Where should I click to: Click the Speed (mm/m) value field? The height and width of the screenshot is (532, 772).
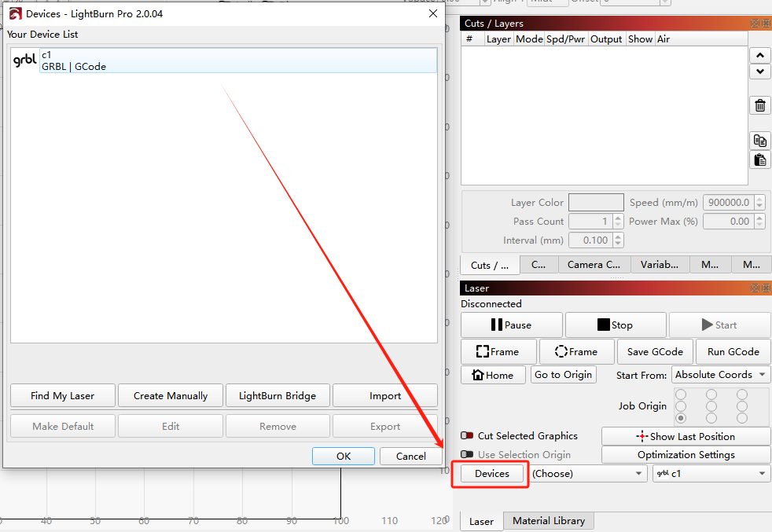click(729, 202)
